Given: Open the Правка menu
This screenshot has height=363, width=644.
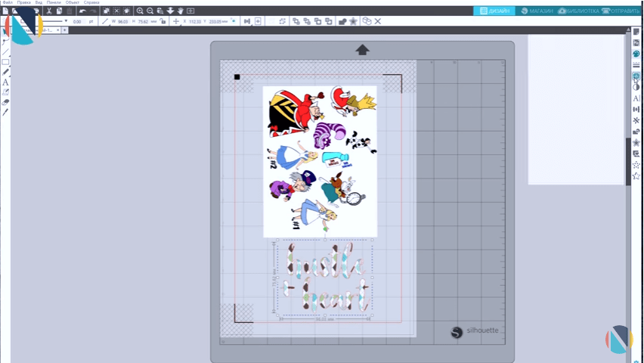Looking at the screenshot, I should coord(24,2).
